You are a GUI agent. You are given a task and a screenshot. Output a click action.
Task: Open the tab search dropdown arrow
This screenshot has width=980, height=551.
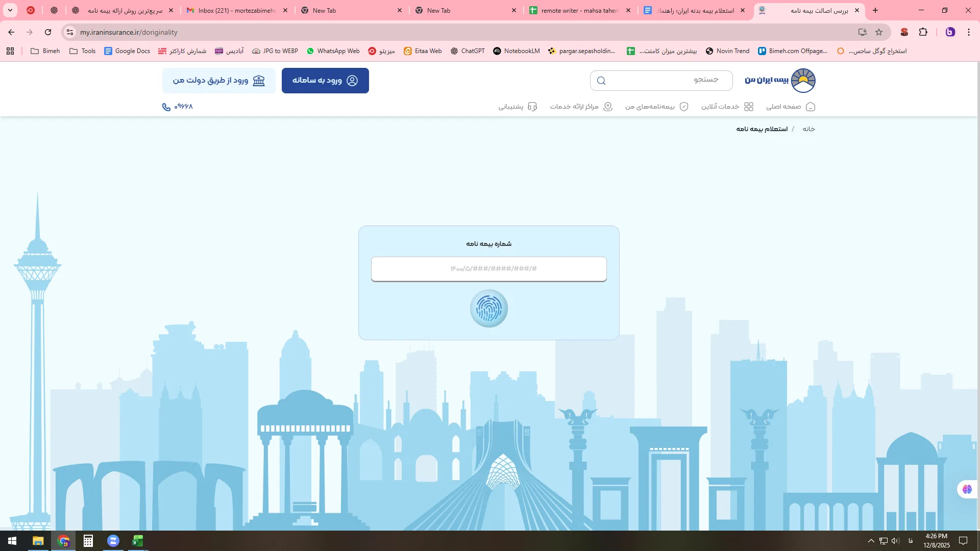click(10, 10)
